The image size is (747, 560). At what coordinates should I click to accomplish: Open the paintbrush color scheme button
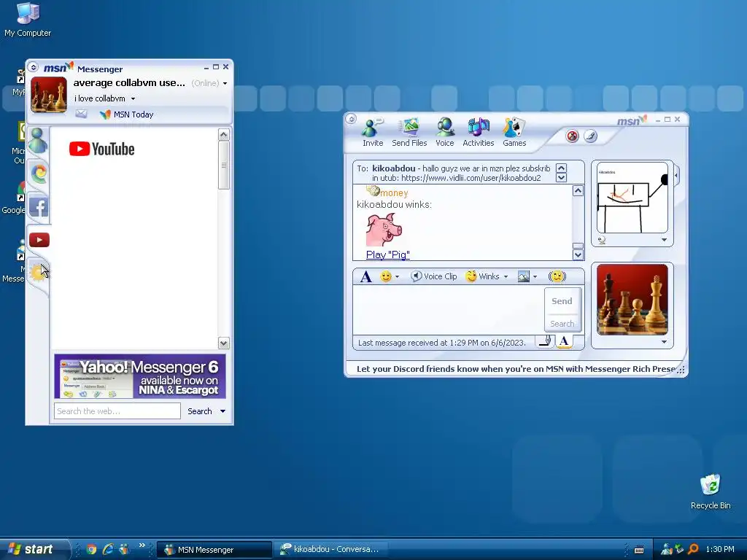[x=590, y=136]
